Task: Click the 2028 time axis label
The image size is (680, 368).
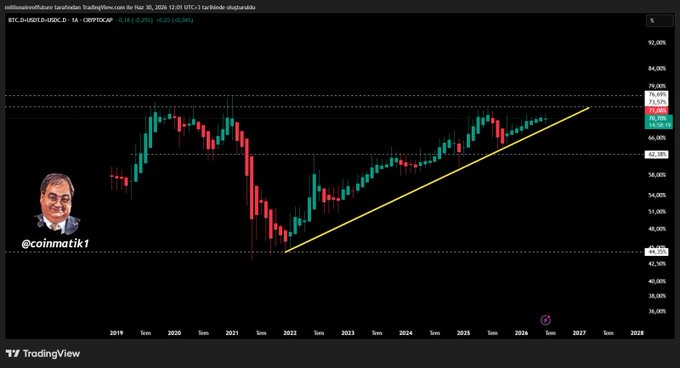Action: (637, 333)
